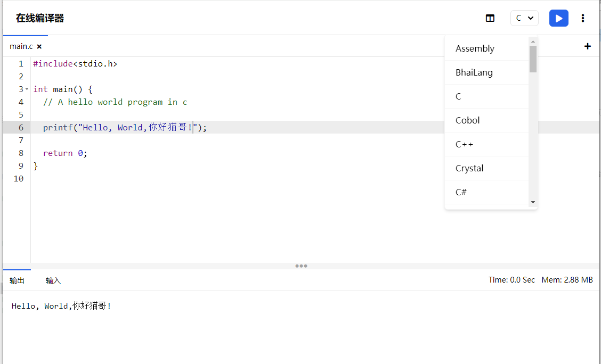Choose C++ from the dropdown list

click(464, 144)
